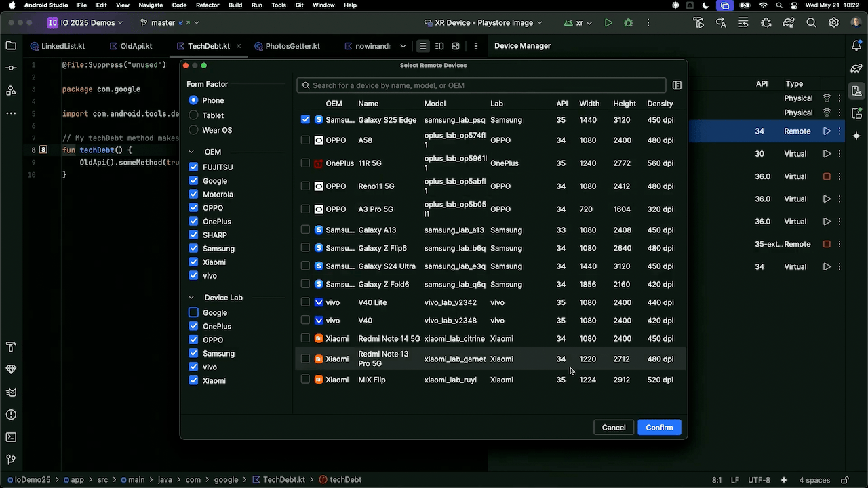Click Attach Debugger to Android Process icon
The height and width of the screenshot is (488, 868).
pos(766,22)
